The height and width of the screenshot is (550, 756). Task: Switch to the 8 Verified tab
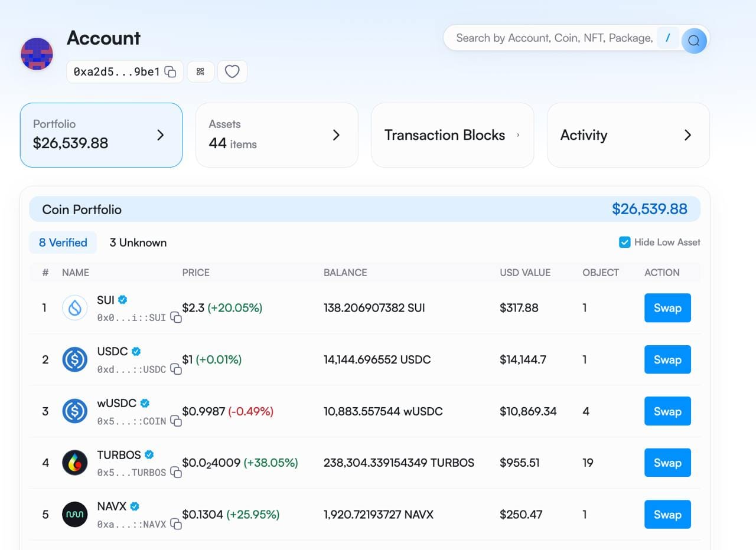(63, 243)
